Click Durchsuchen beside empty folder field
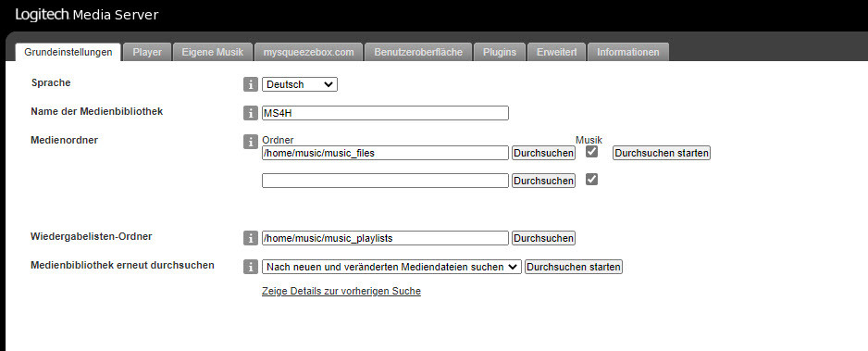Image resolution: width=868 pixels, height=351 pixels. pos(543,181)
